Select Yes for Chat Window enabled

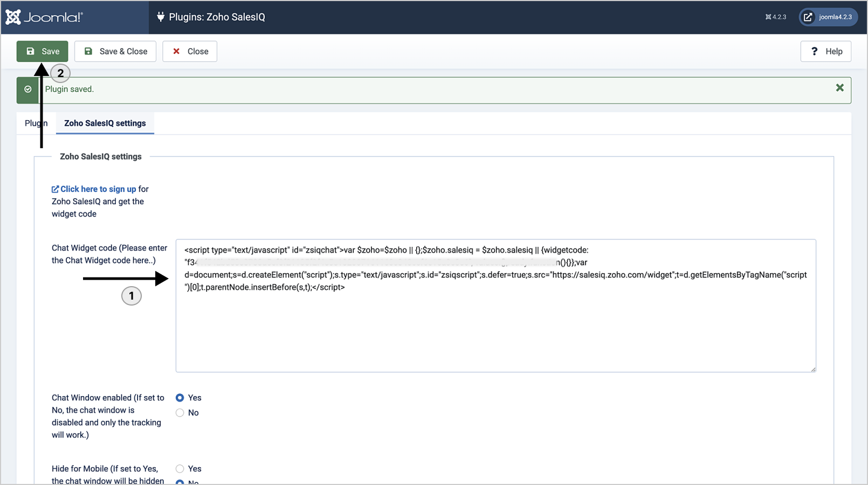click(180, 398)
